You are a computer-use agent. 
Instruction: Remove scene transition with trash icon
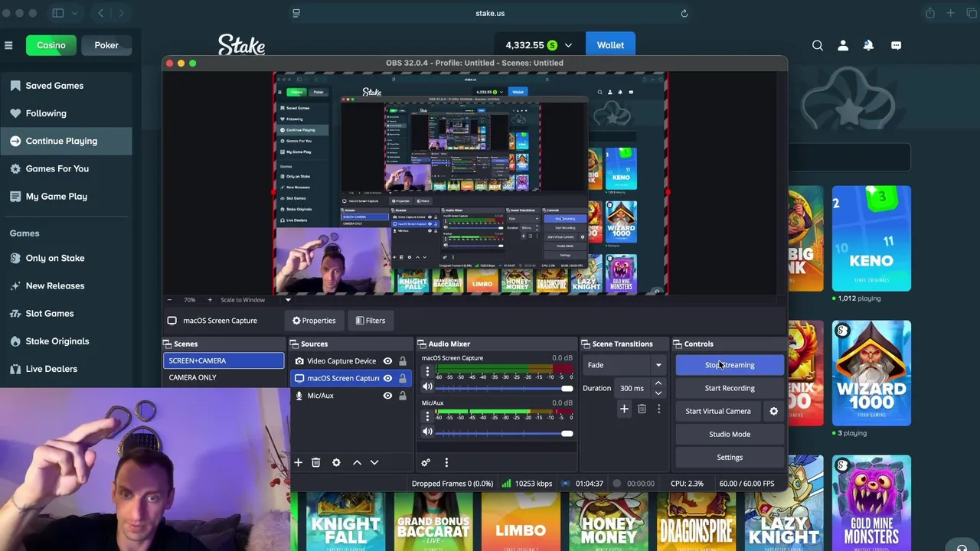pos(642,409)
